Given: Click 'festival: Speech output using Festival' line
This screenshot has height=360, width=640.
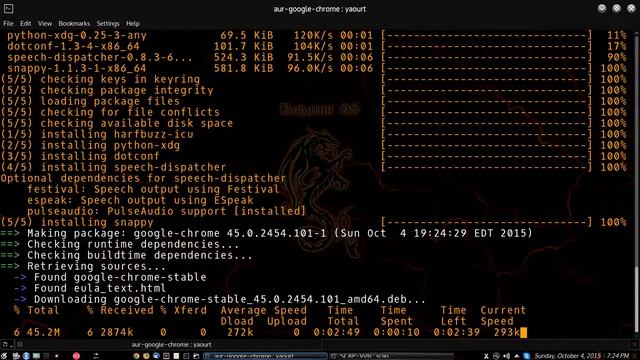Looking at the screenshot, I should [x=153, y=189].
